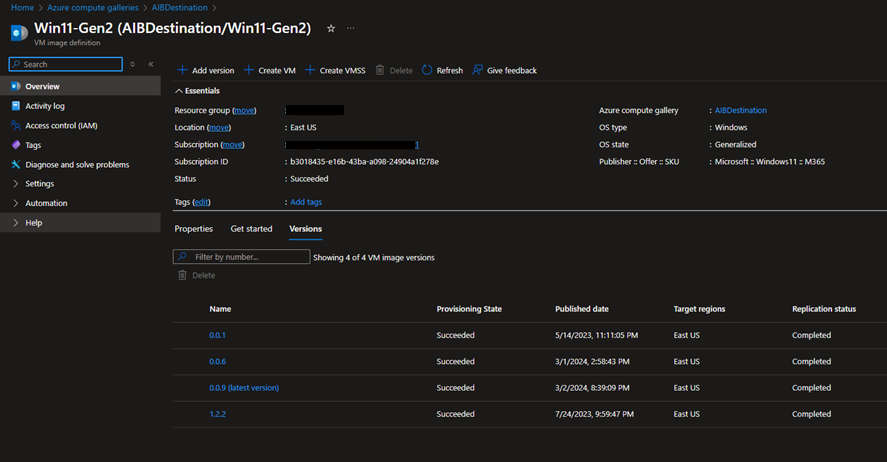This screenshot has width=887, height=462.
Task: Collapse the sidebar with the double chevron
Action: click(151, 64)
